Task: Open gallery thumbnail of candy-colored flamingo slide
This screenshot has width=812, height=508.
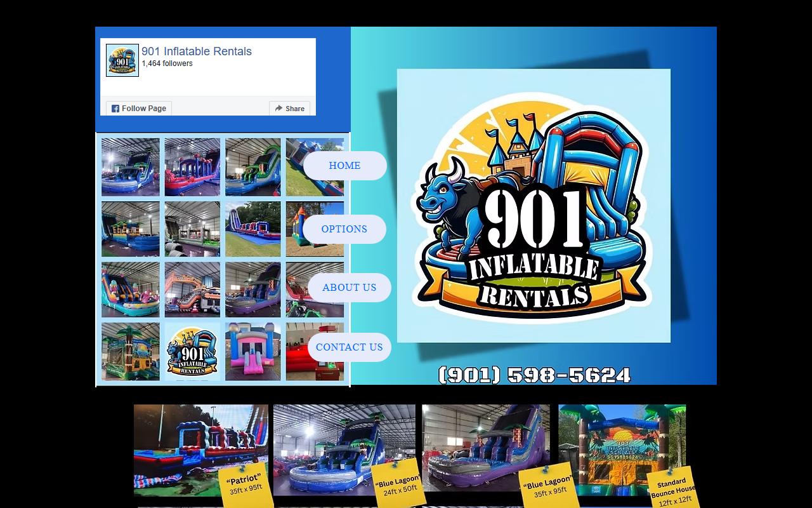Action: pyautogui.click(x=131, y=290)
